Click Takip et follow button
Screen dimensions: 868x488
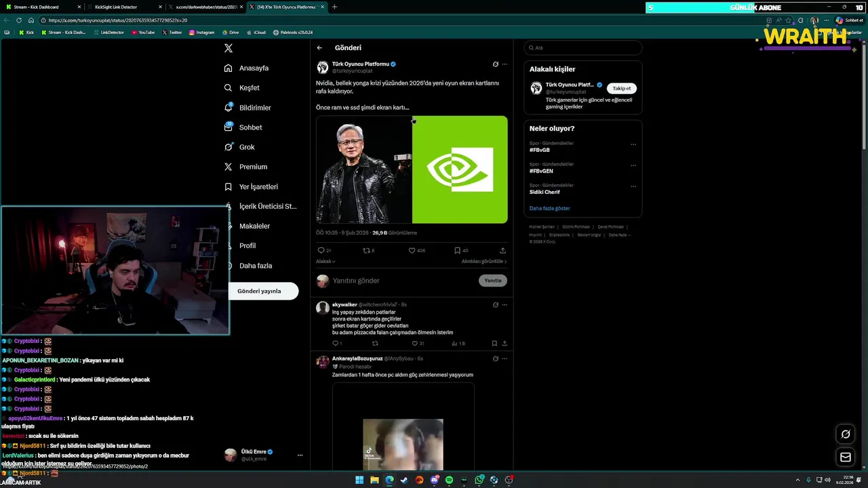click(621, 88)
